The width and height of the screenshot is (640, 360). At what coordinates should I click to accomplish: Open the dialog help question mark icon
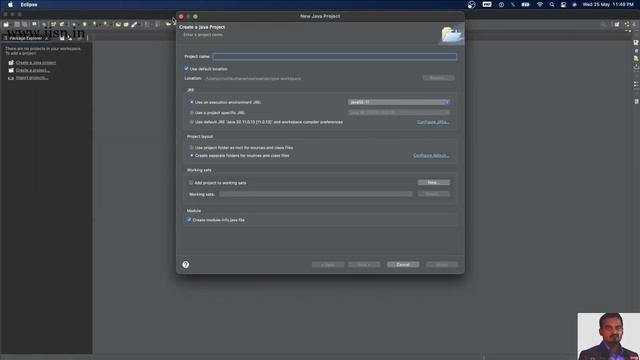coord(186,264)
